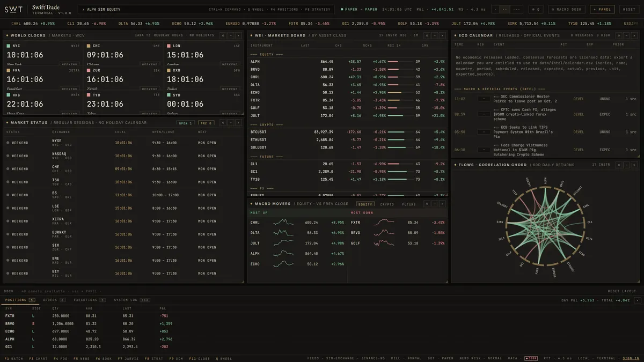The image size is (644, 362).
Task: Switch to the Executions dock tab
Action: 90,300
